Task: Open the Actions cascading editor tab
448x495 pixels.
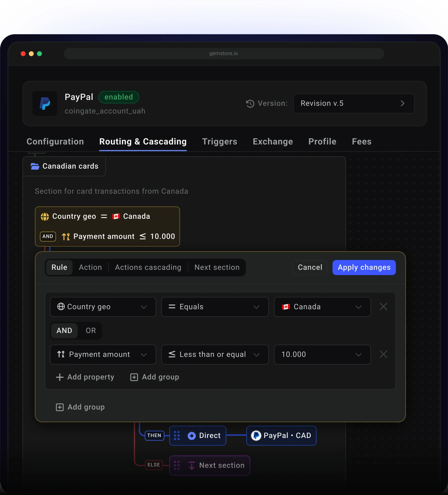Action: (x=148, y=267)
